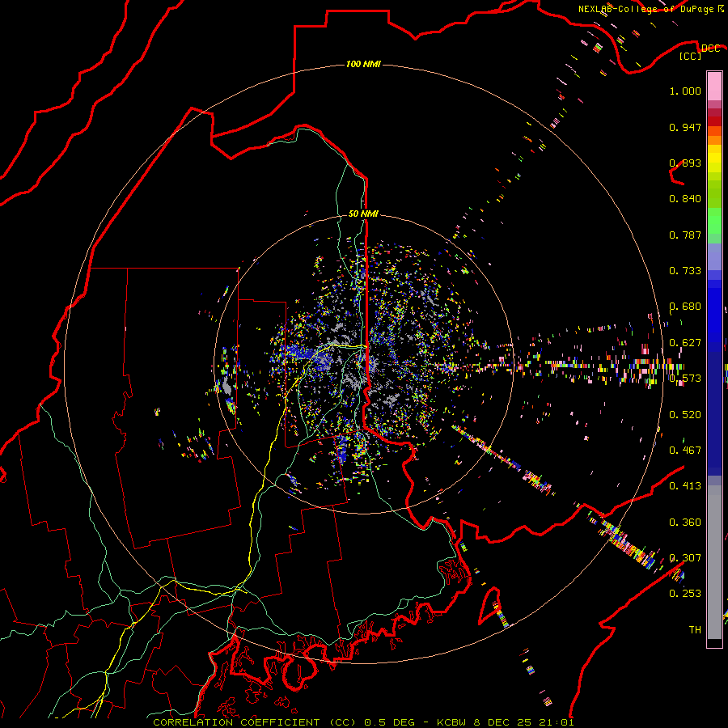Click the 100 NMI range ring label

point(363,64)
